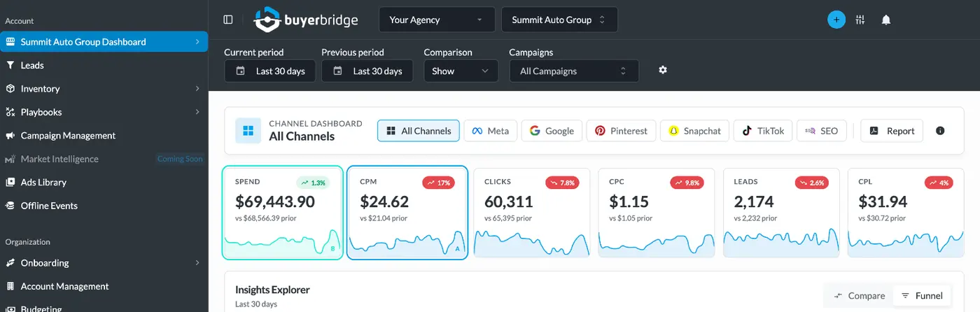The image size is (980, 312).
Task: Open Account Management page
Action: pos(104,286)
